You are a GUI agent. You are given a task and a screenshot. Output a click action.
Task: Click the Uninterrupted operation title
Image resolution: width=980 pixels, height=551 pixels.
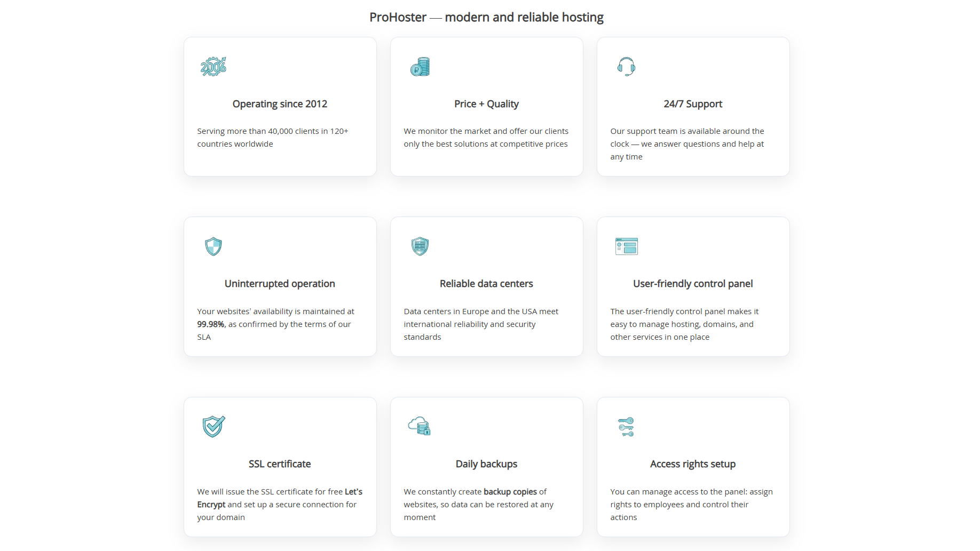click(280, 284)
